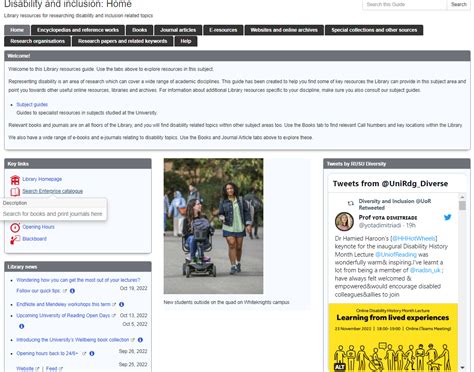Open the Home tab
This screenshot has height=372, width=474.
(17, 30)
